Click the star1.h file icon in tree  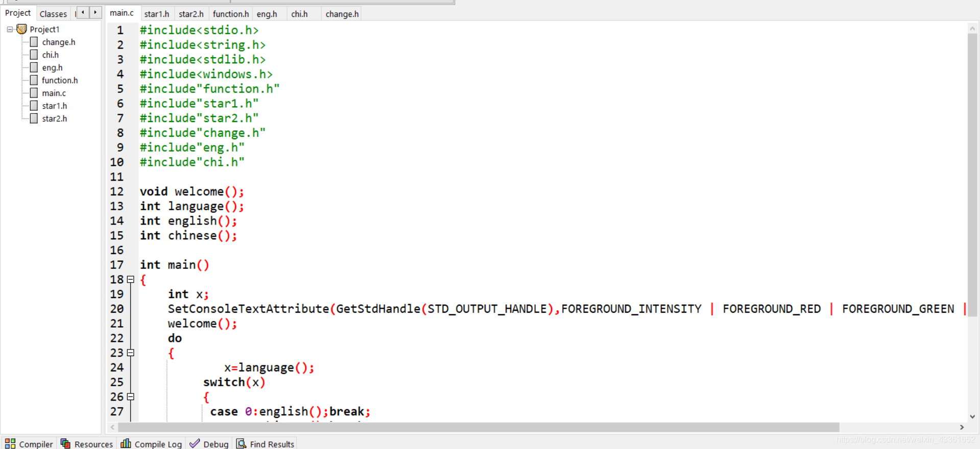[34, 106]
